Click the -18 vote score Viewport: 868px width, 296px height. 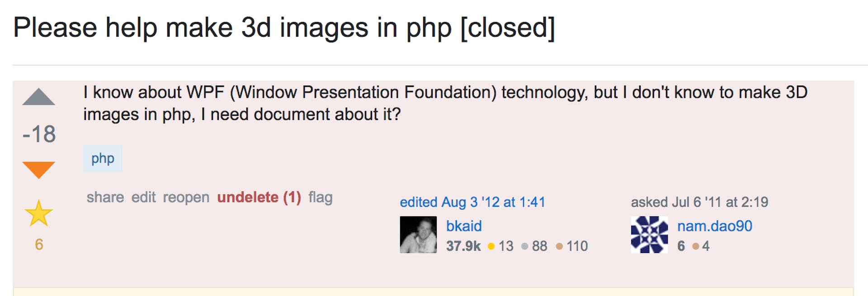[39, 134]
